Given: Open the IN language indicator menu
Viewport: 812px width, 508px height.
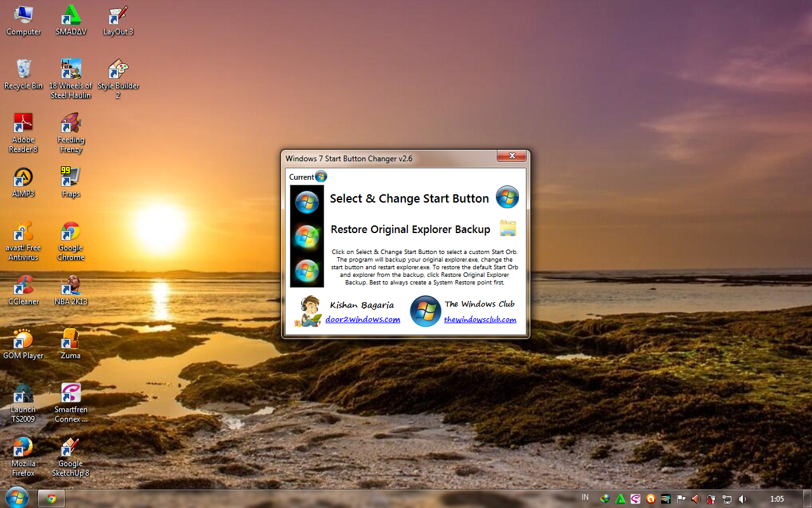Looking at the screenshot, I should (584, 498).
